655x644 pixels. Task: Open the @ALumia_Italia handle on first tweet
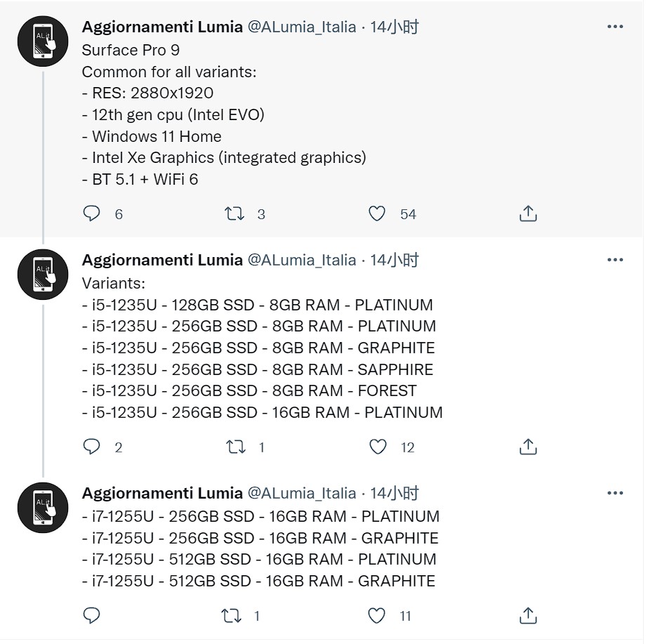click(x=302, y=27)
